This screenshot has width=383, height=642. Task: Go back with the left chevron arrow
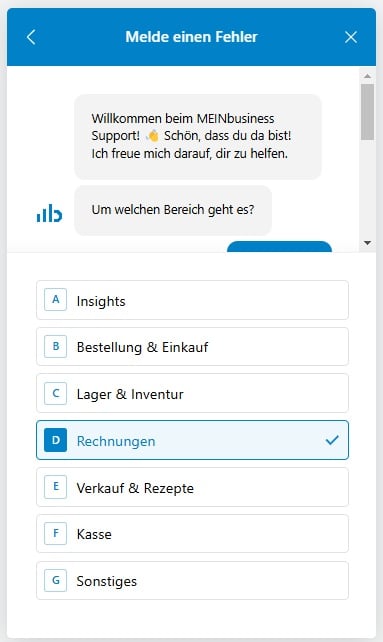[x=31, y=37]
